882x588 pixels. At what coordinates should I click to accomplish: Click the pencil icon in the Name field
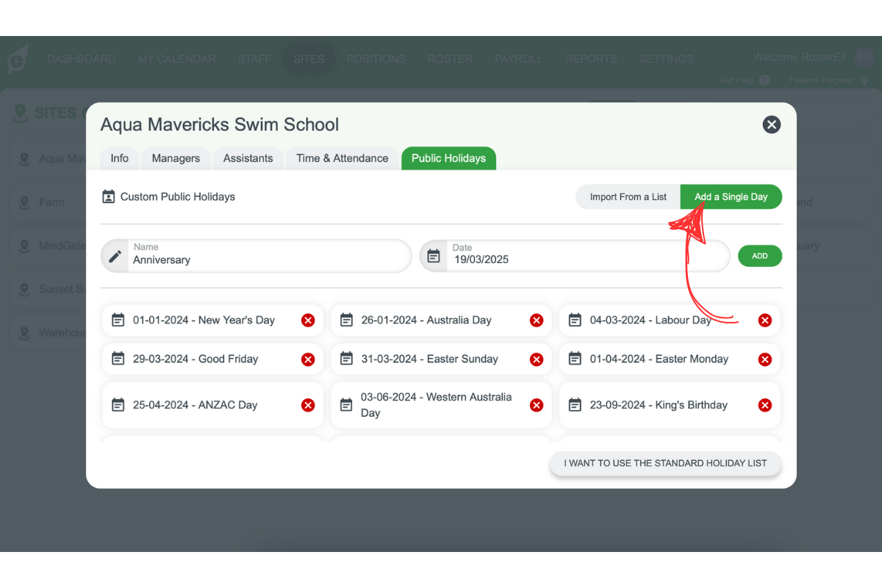[115, 256]
